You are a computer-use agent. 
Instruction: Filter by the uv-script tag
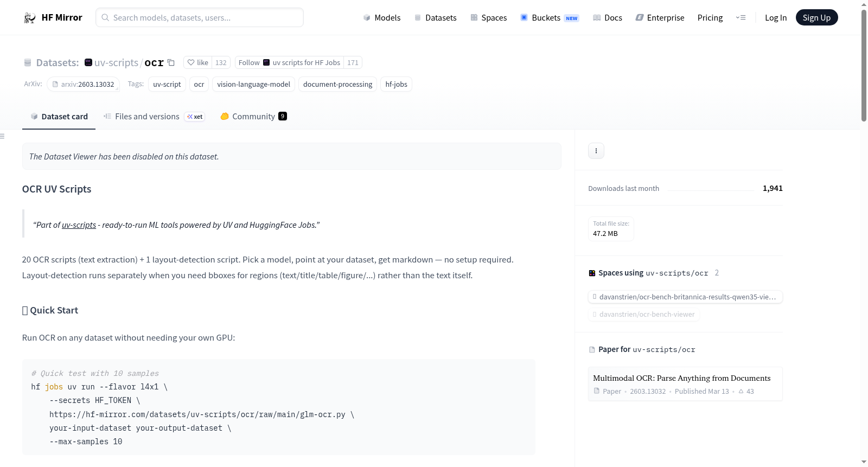(167, 84)
